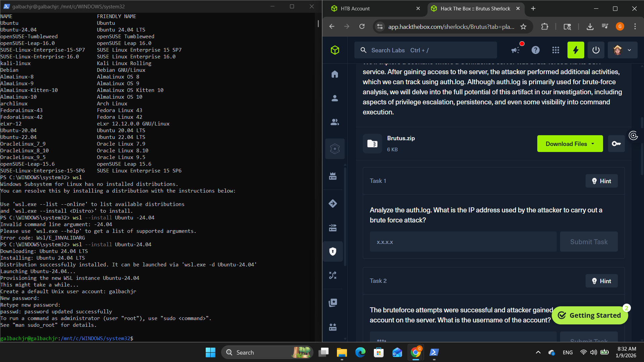Open the clock and date panel
Viewport: 644px width, 362px height.
[x=626, y=352]
